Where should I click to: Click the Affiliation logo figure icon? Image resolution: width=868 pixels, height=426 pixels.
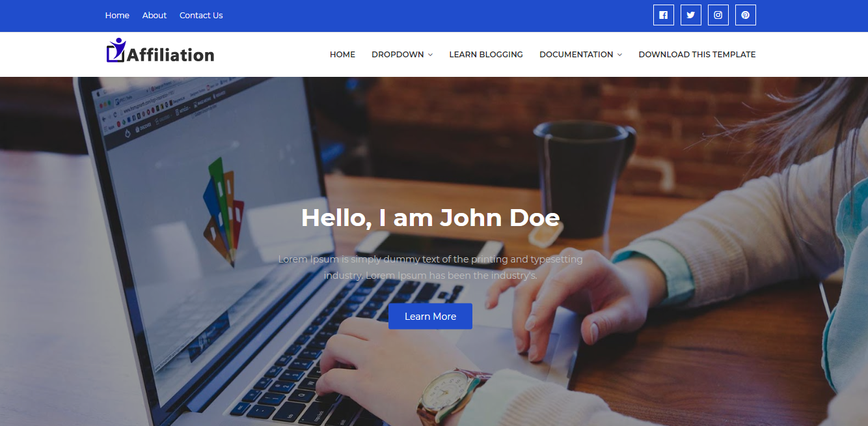pos(116,50)
